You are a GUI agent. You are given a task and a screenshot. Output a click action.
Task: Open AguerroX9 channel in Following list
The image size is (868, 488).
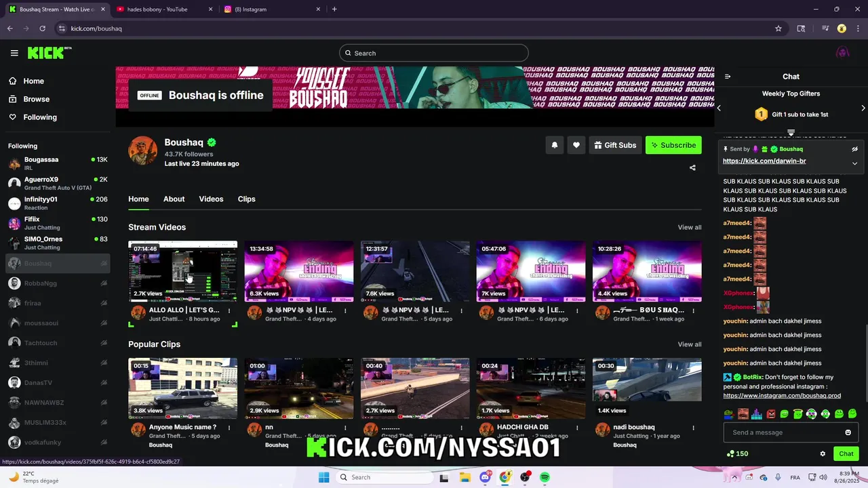[58, 183]
